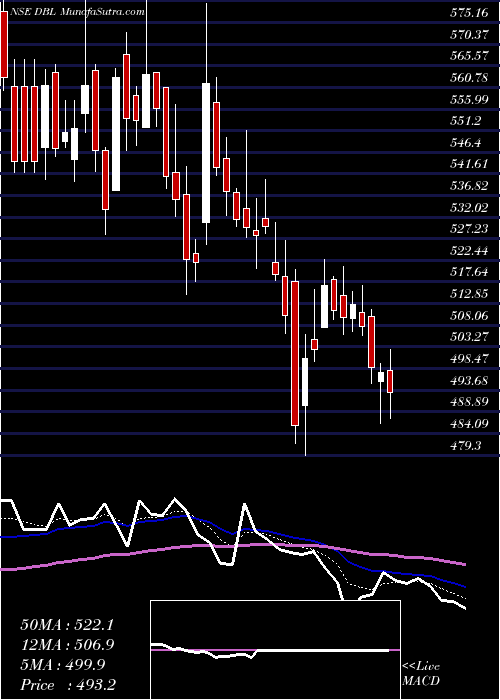Screen dimensions: 500x700
Task: Click inside the MACD inset chart box
Action: click(x=275, y=650)
